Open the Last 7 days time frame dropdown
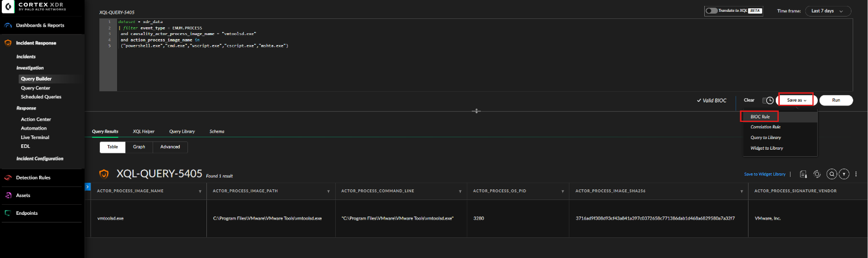 (827, 11)
